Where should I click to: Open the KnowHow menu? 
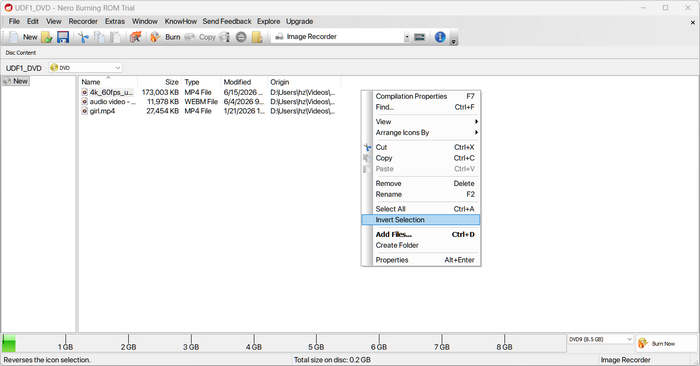click(180, 21)
